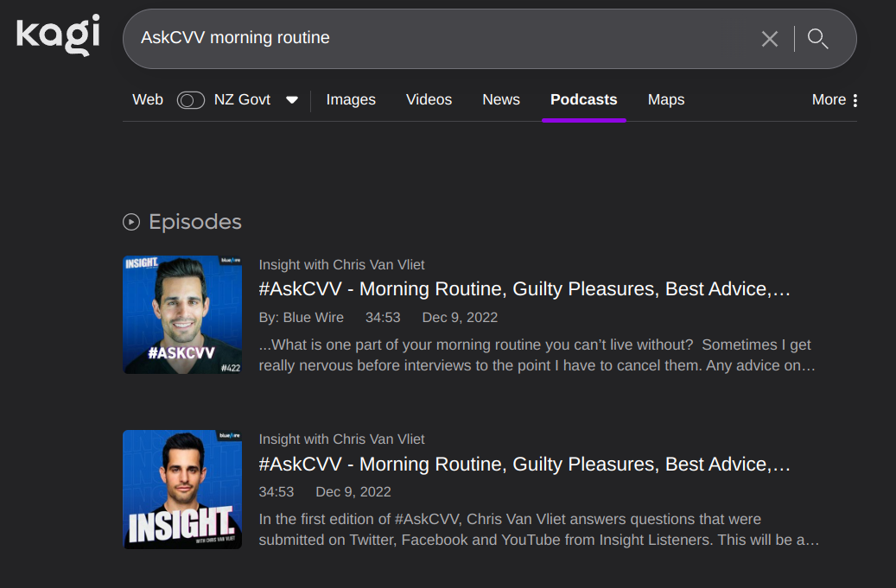The image size is (896, 588).
Task: Expand the lens dropdown arrow beside NZ Govt
Action: (292, 100)
